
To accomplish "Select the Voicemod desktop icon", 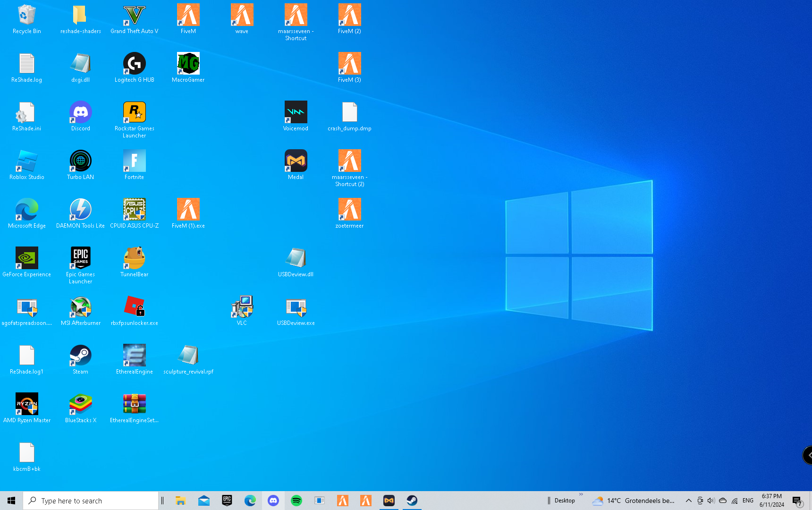I will click(x=296, y=113).
